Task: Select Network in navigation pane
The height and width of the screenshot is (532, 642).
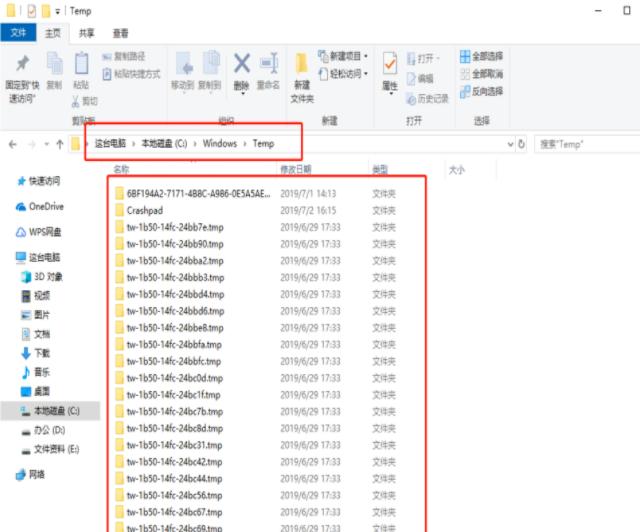Action: point(31,475)
